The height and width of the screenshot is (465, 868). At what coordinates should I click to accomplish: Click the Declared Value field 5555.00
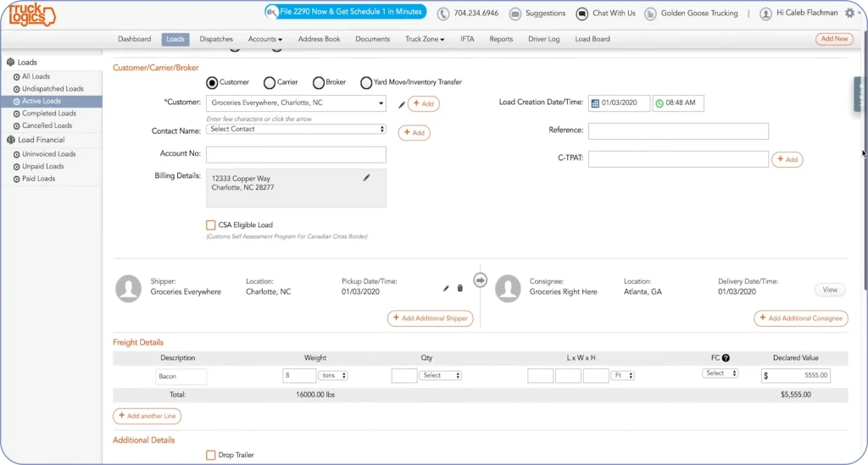(x=795, y=375)
